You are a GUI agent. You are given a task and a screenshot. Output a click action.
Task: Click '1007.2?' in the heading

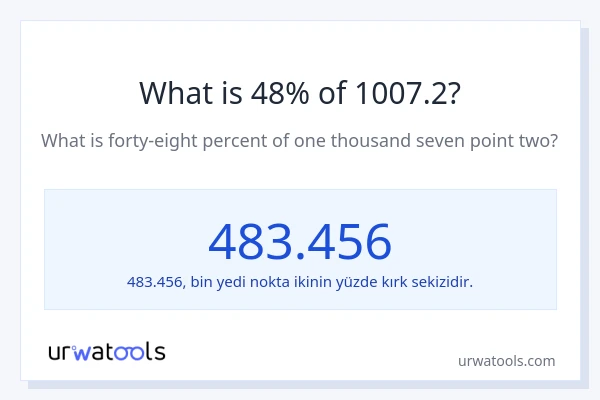[x=408, y=93]
